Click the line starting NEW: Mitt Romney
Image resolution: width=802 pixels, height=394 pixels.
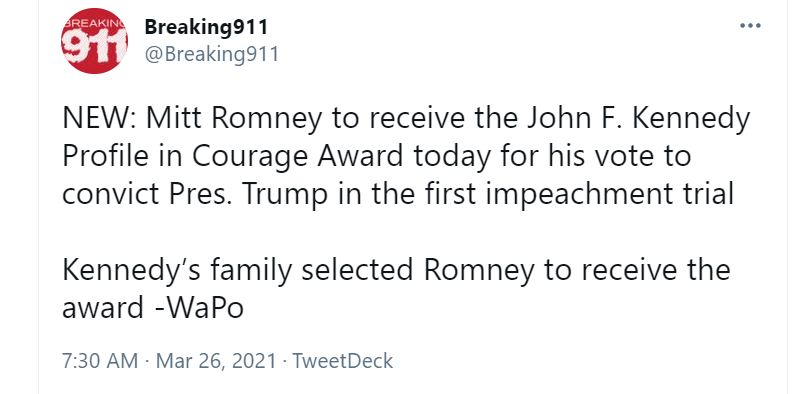coord(406,120)
